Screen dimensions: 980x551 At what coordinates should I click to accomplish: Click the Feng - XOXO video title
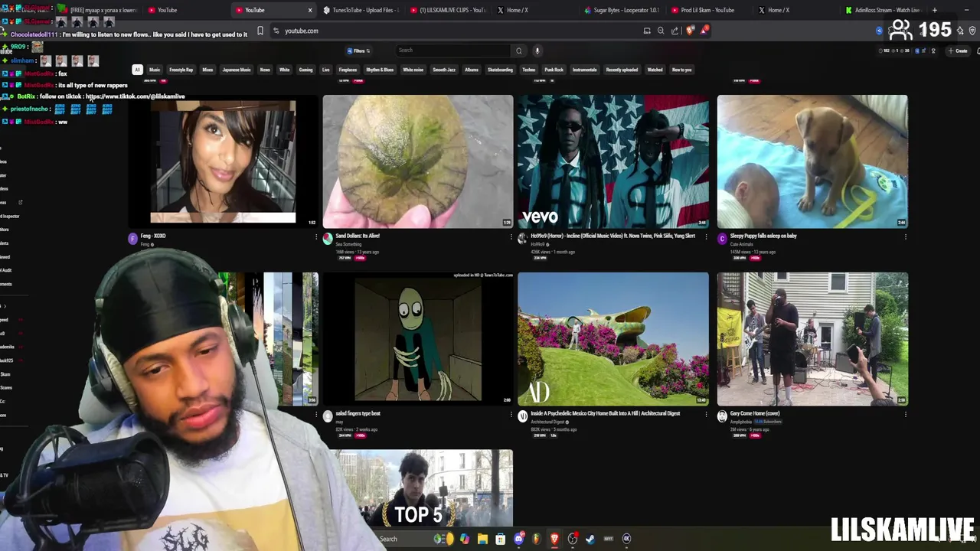pyautogui.click(x=153, y=236)
